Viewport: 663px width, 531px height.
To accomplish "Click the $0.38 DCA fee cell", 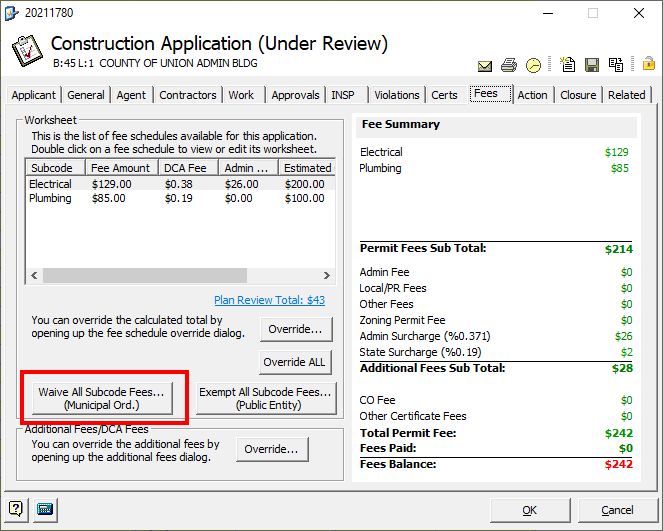I will (178, 184).
